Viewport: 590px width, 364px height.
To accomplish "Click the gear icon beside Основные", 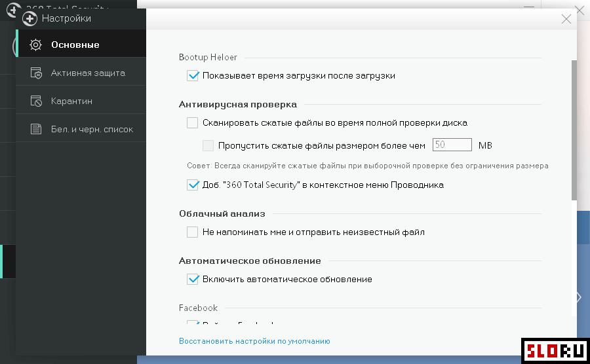I will [x=37, y=45].
